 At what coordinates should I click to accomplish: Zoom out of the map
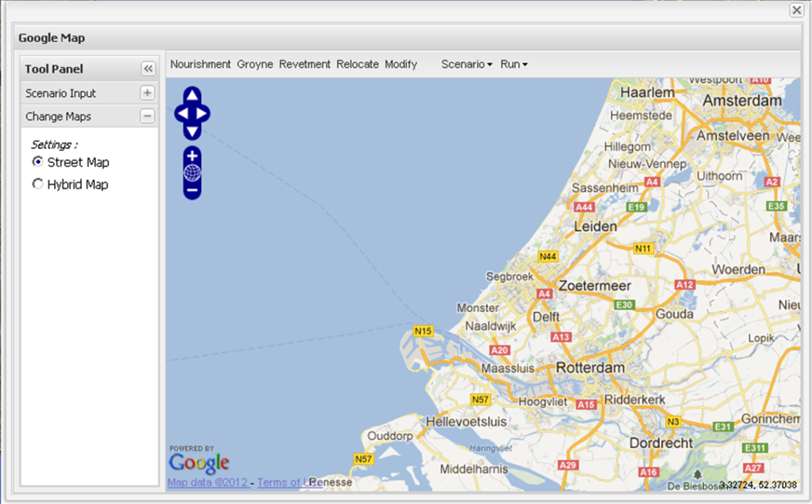(x=192, y=191)
